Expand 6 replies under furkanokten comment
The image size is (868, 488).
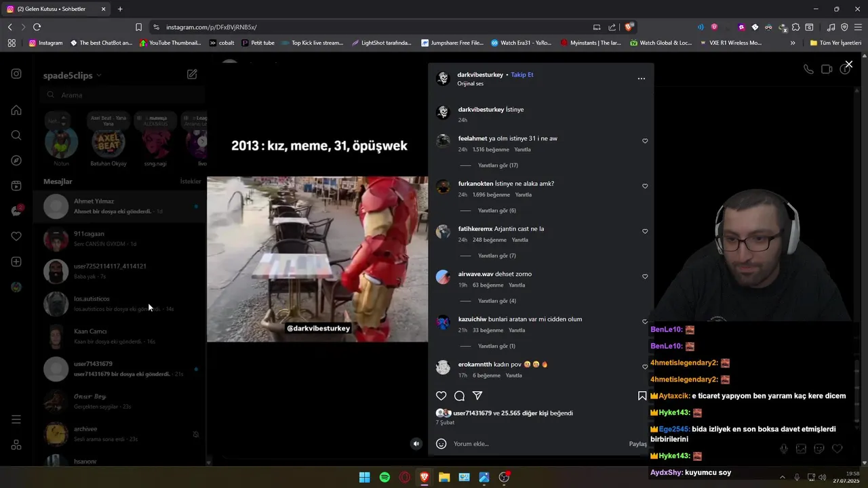click(x=496, y=211)
